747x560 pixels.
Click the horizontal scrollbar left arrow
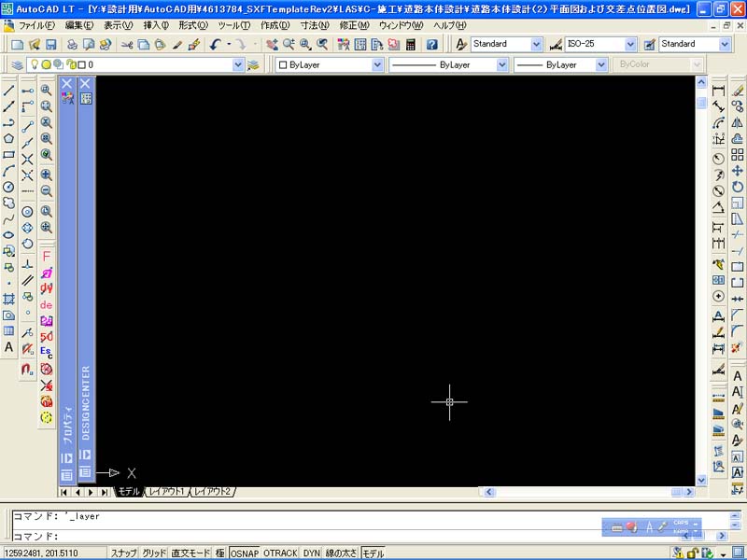pyautogui.click(x=489, y=492)
